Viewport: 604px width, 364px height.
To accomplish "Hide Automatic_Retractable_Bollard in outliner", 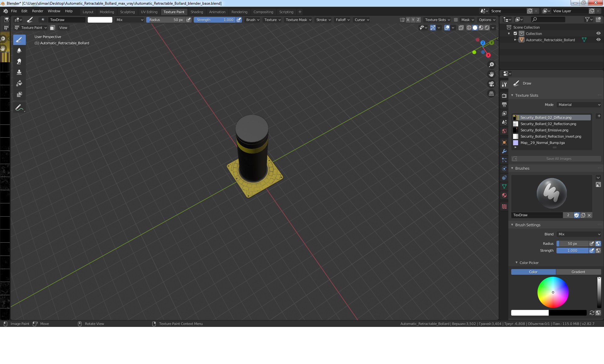I will pyautogui.click(x=598, y=40).
